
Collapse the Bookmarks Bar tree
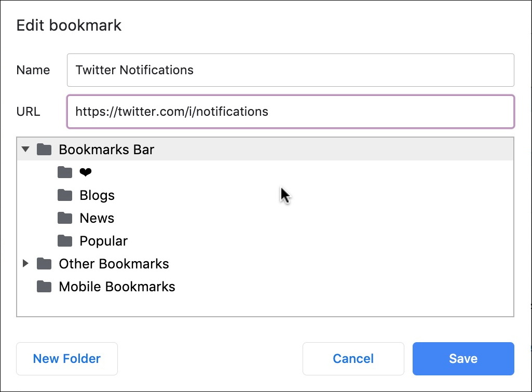coord(25,150)
